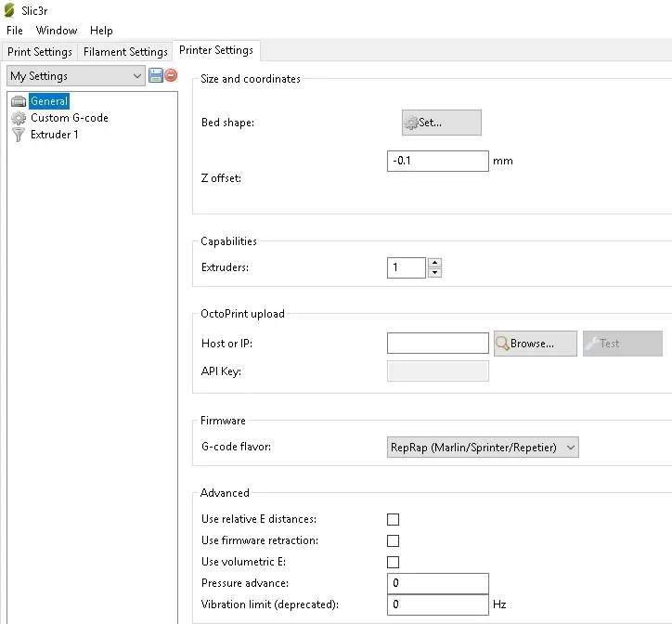Screen dimensions: 672x624
Task: Click the "Bed shape:" label
Action: (x=227, y=123)
